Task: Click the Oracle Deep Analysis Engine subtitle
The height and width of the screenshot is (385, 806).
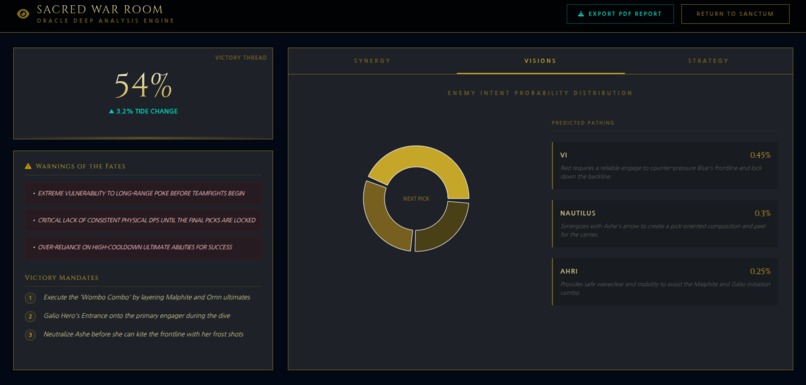Action: click(x=105, y=21)
